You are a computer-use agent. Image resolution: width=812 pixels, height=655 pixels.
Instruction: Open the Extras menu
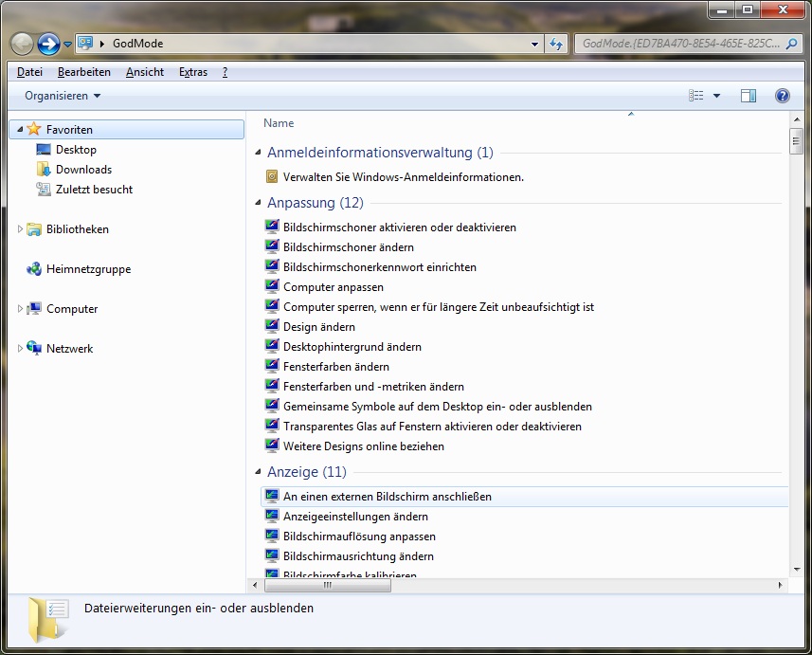[193, 72]
